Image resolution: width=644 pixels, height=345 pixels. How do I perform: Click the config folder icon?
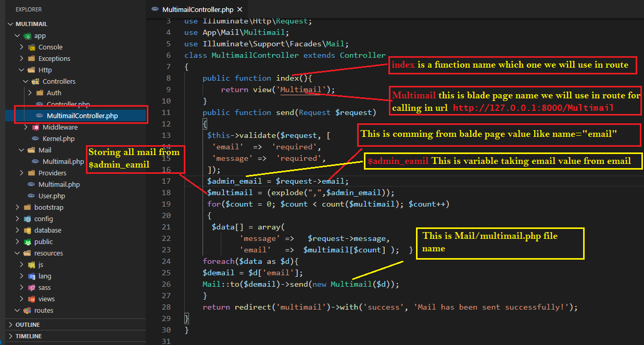click(x=27, y=219)
